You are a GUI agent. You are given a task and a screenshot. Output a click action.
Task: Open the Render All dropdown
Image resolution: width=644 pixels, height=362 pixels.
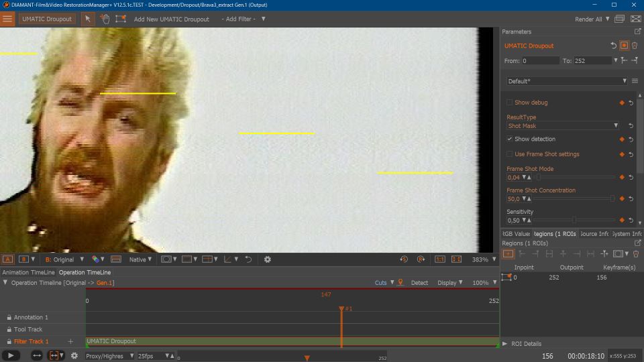pos(592,19)
